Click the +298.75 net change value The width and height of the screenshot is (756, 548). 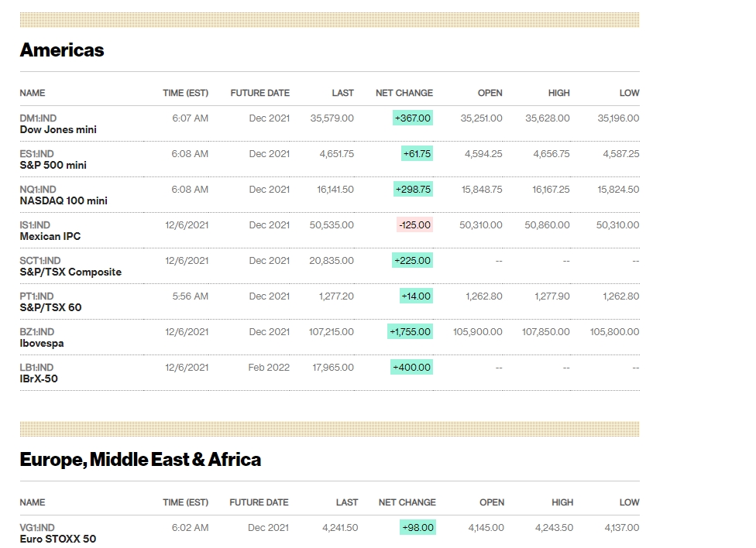pyautogui.click(x=413, y=190)
